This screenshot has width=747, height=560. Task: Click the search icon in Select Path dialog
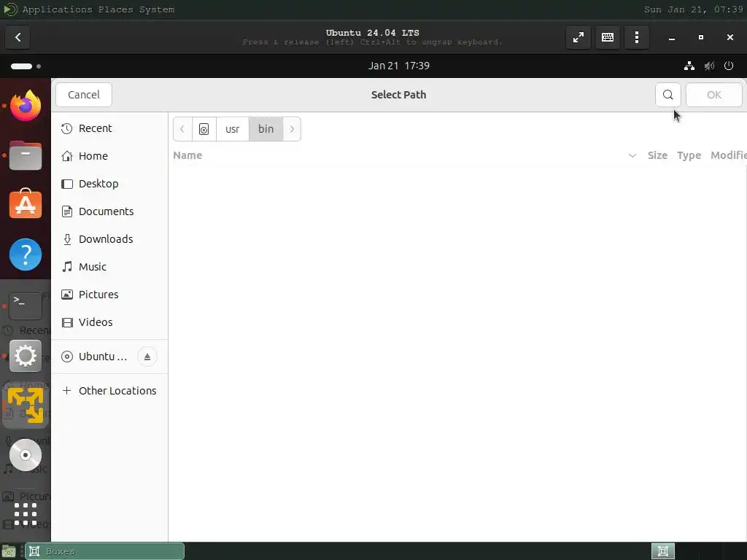tap(668, 95)
